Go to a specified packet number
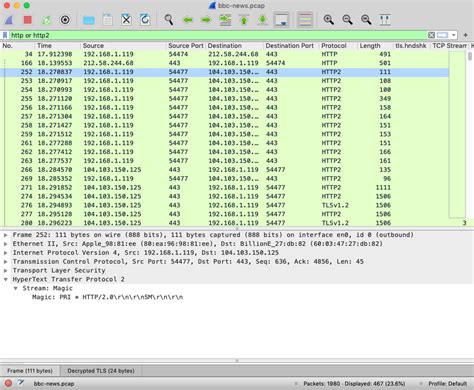 click(x=225, y=20)
